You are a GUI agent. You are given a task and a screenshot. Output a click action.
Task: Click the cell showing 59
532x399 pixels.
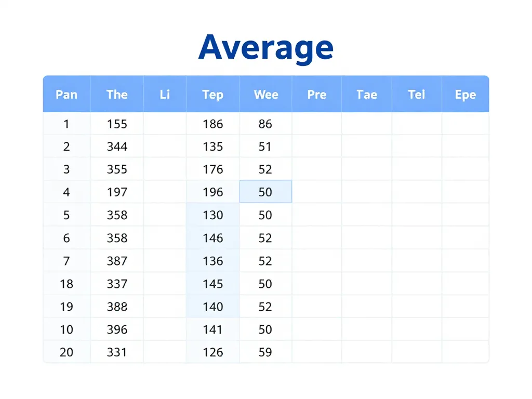(265, 352)
